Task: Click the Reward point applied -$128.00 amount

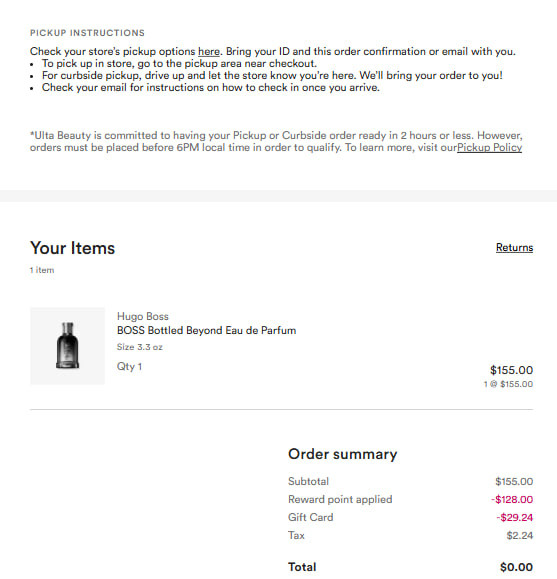Action: coord(512,500)
